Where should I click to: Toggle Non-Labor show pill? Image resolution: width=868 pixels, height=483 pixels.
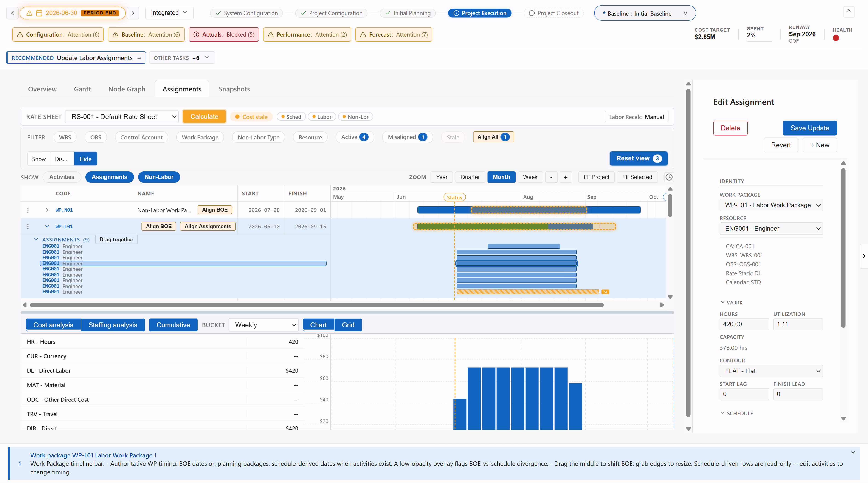159,177
